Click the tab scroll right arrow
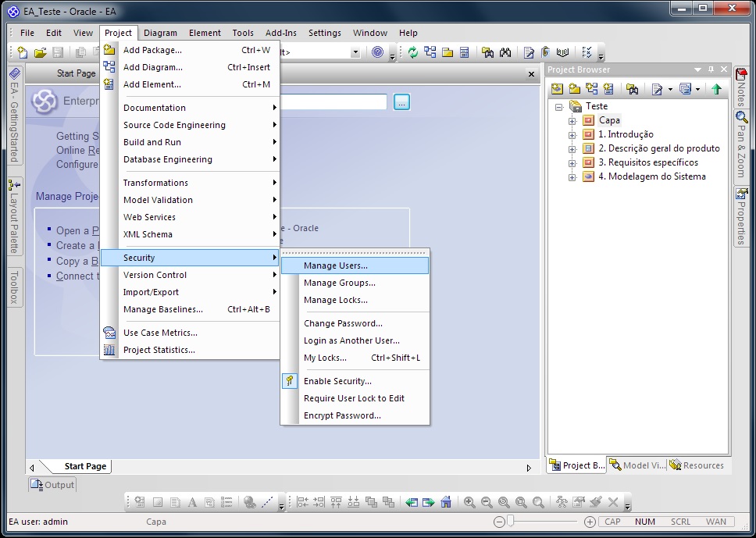The width and height of the screenshot is (756, 538). coord(529,467)
